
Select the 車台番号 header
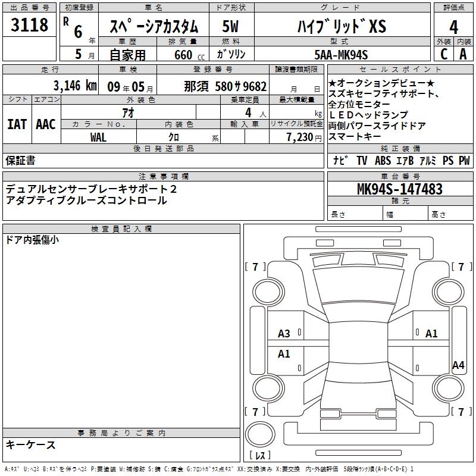(x=400, y=176)
